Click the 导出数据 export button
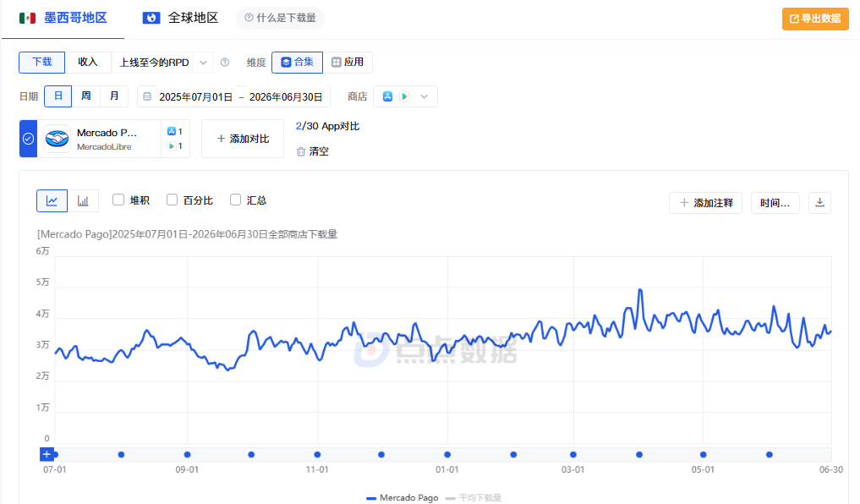This screenshot has height=504, width=860. (x=815, y=19)
